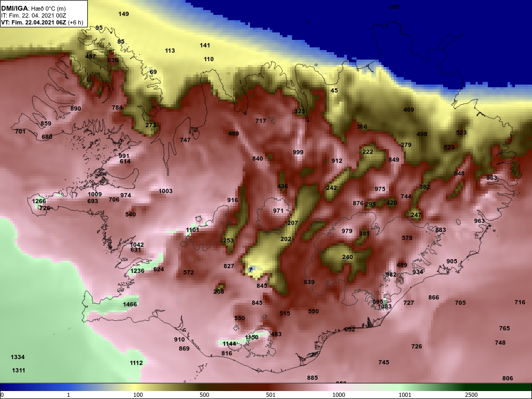Click the map value '999'
This screenshot has width=532, height=399.
298,152
